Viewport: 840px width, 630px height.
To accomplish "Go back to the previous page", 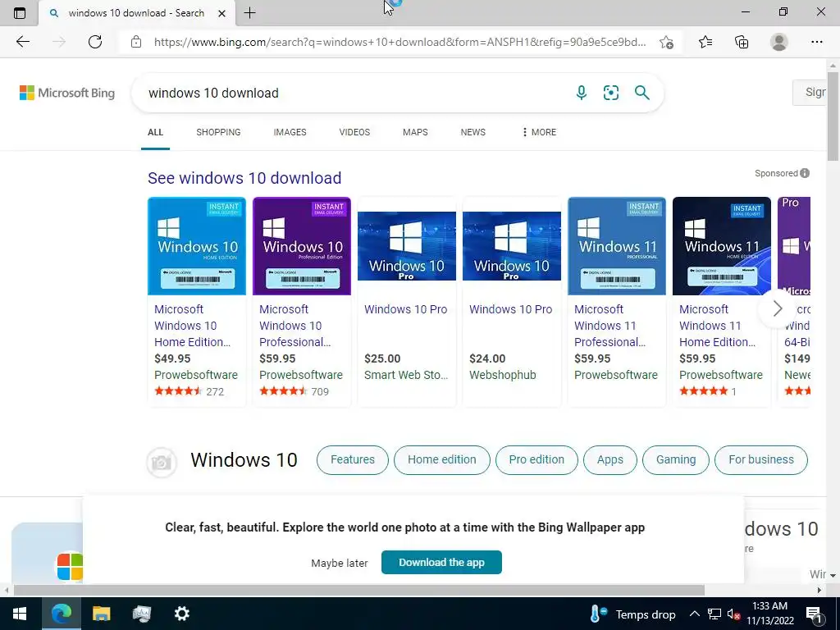I will pos(22,42).
